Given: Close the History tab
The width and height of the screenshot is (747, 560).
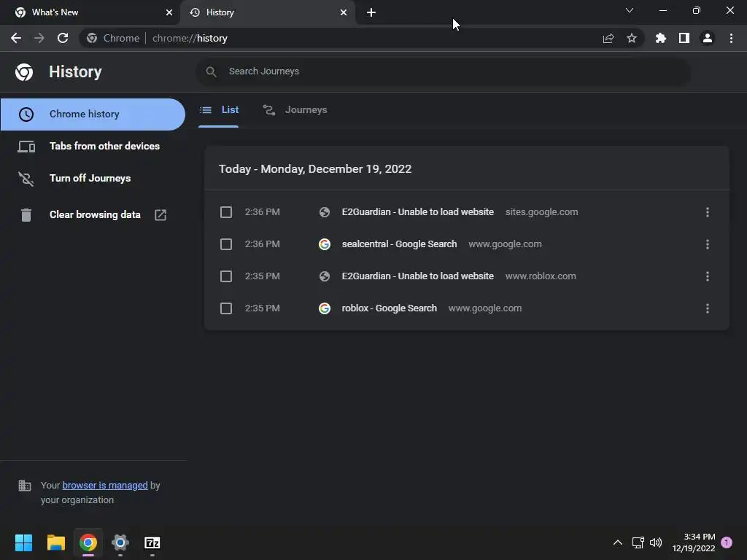Looking at the screenshot, I should pos(344,12).
